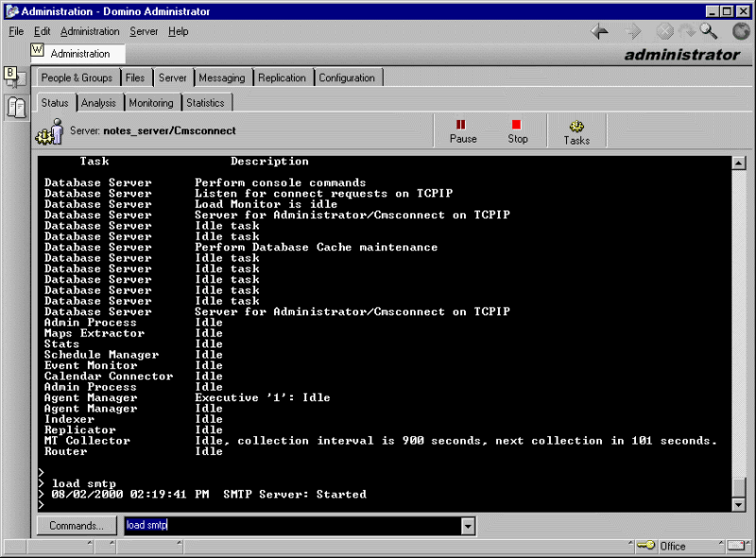The width and height of the screenshot is (756, 558).
Task: Click the Description column header in console
Action: pos(269,161)
